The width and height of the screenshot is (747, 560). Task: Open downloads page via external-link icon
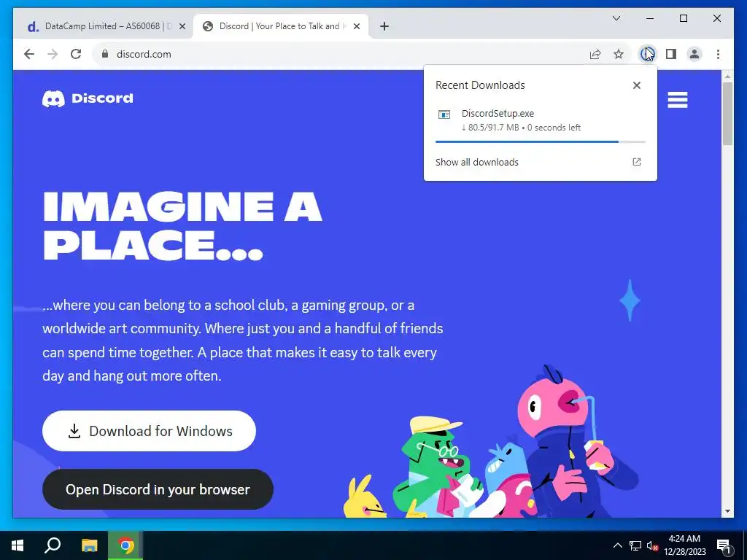click(636, 162)
